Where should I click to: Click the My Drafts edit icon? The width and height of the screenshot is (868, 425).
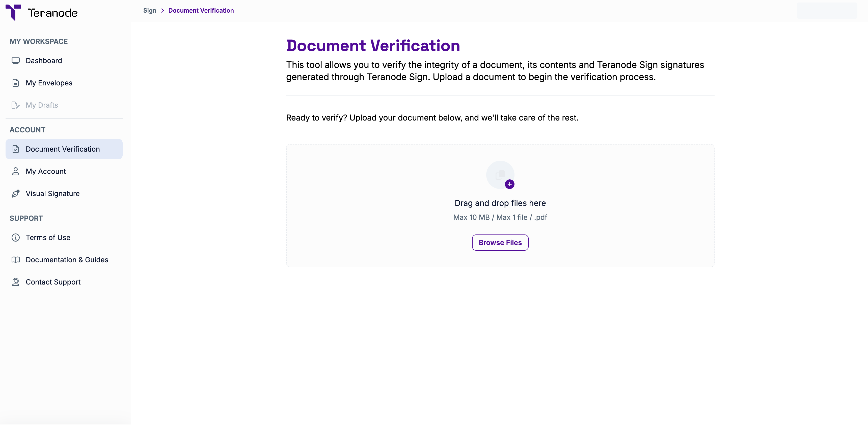[15, 105]
